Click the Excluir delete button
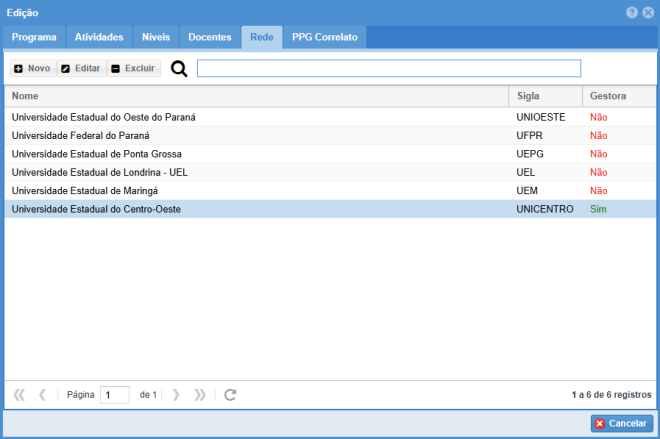 pyautogui.click(x=133, y=68)
